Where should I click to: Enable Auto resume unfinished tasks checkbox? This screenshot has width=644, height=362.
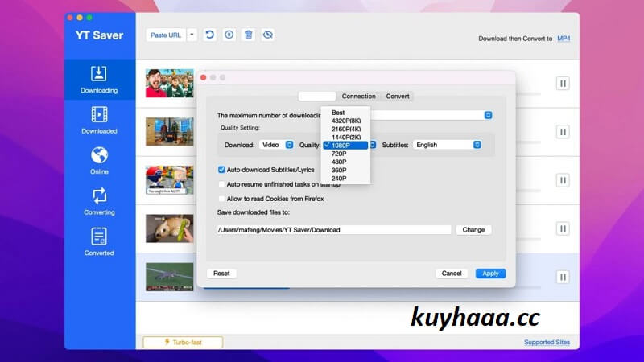tap(221, 184)
